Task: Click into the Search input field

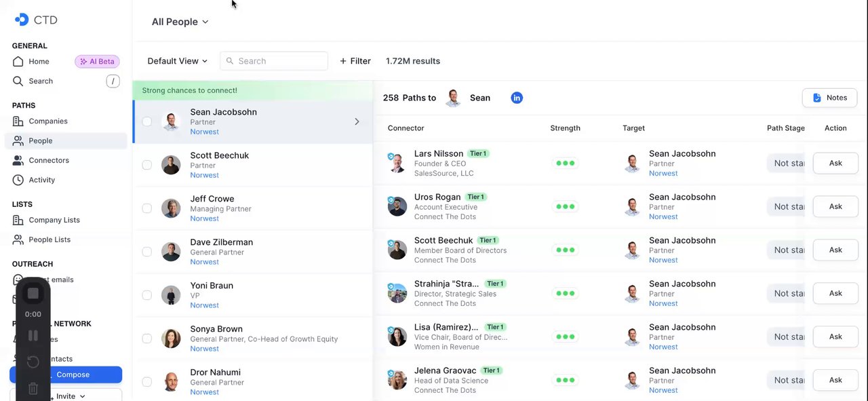Action: 274,61
